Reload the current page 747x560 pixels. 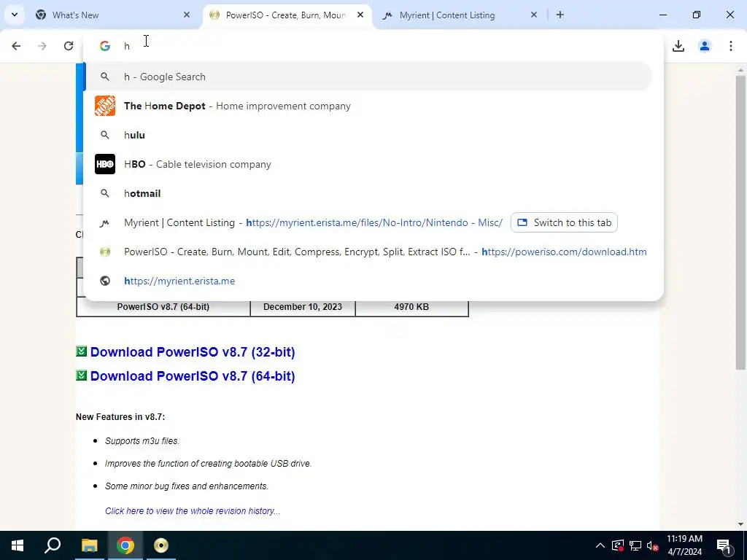coord(69,46)
